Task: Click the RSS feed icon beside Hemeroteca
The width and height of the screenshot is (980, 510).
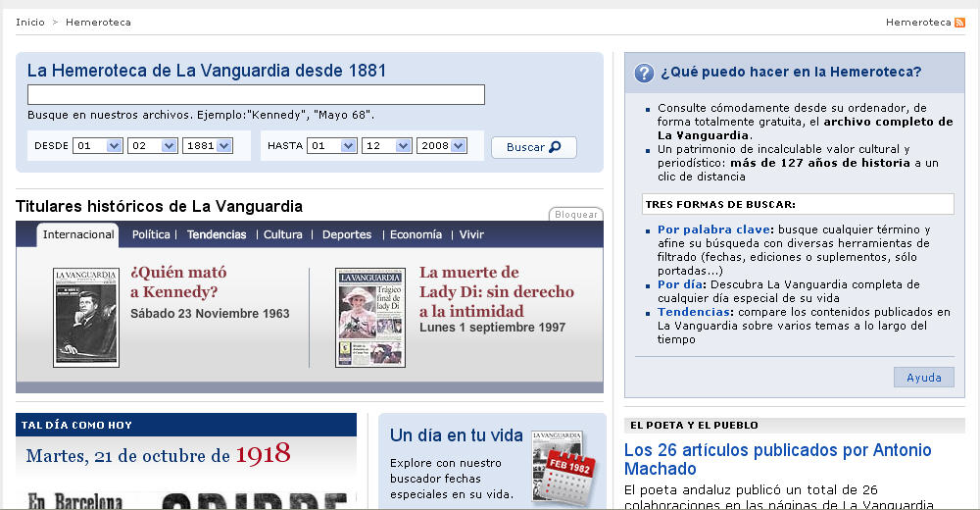Action: click(959, 23)
